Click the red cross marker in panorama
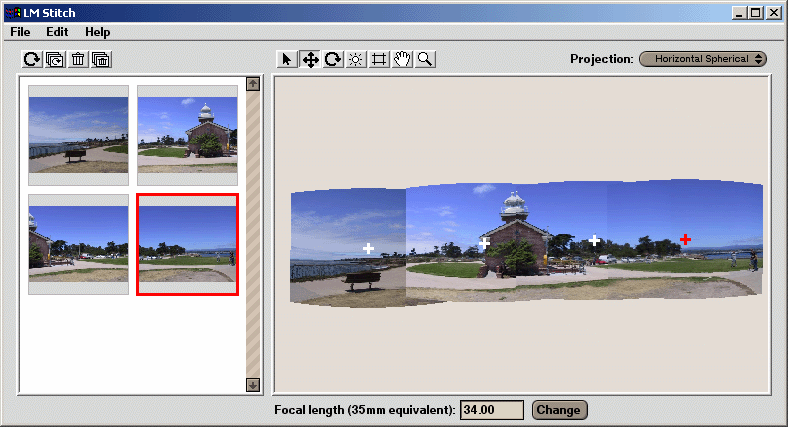This screenshot has height=427, width=788. [685, 240]
